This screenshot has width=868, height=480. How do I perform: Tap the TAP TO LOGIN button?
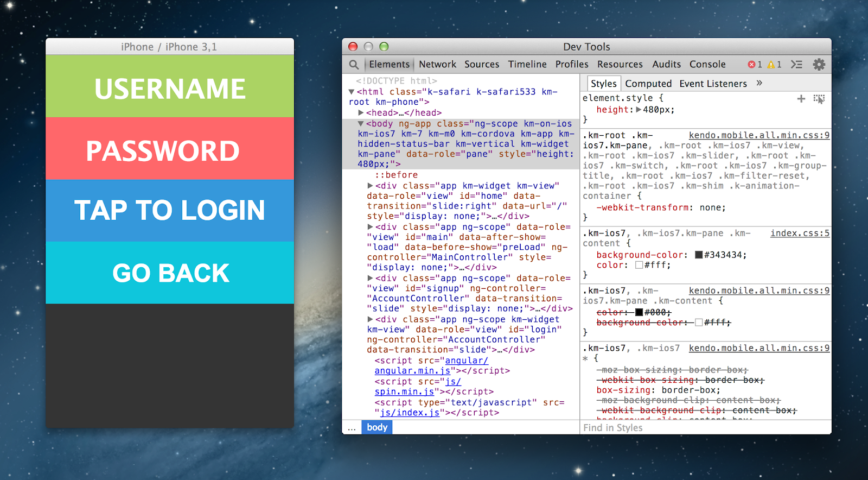coord(170,211)
